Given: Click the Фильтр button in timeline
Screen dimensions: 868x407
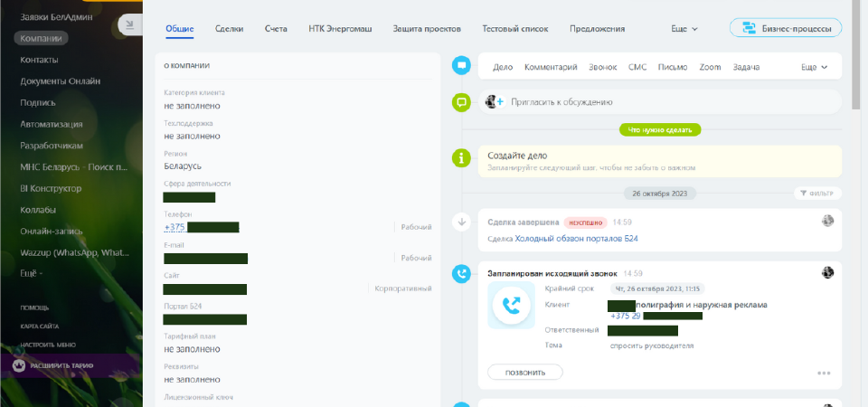Looking at the screenshot, I should click(x=817, y=193).
